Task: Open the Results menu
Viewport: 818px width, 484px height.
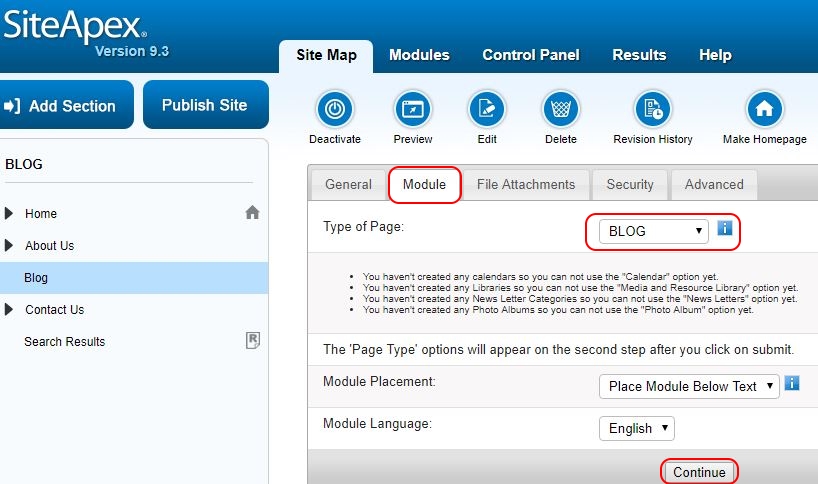Action: tap(639, 55)
